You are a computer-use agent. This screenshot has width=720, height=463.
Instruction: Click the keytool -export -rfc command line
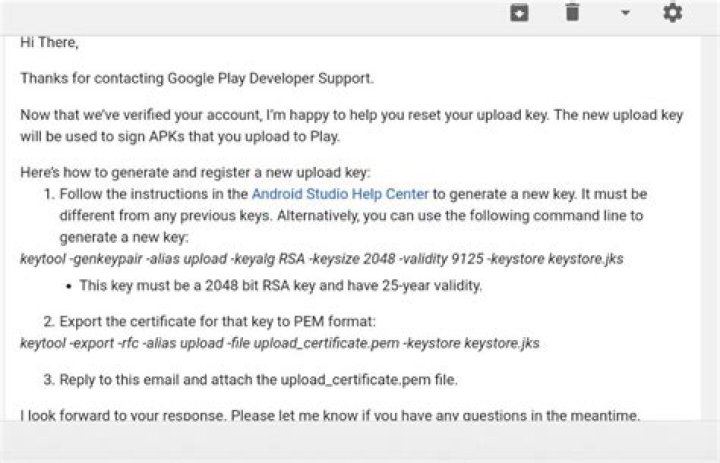(x=280, y=343)
